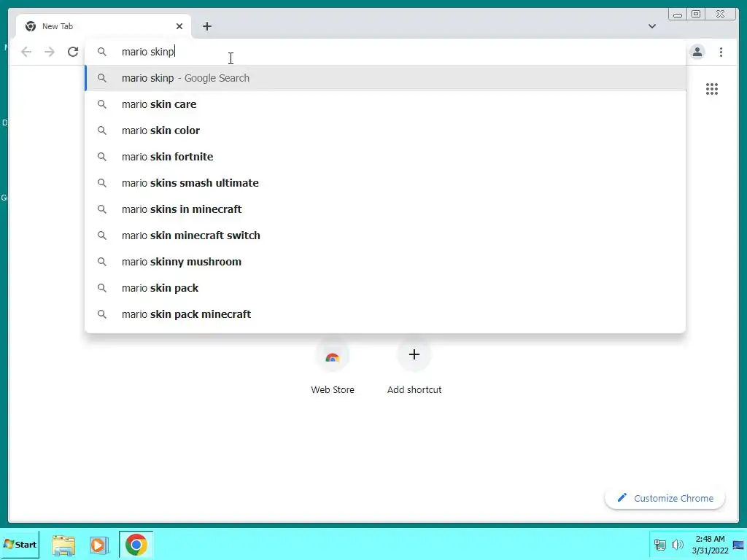Open the Windows Start menu
747x560 pixels.
point(20,544)
